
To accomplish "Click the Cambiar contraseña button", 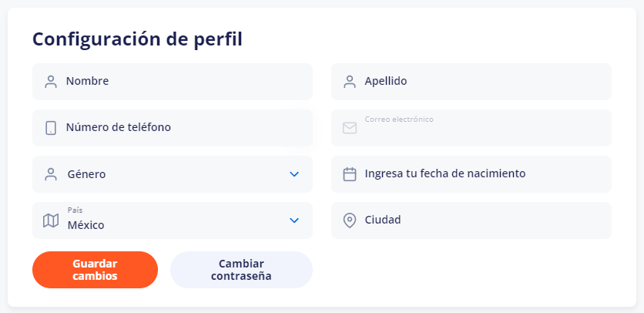I will (x=241, y=269).
